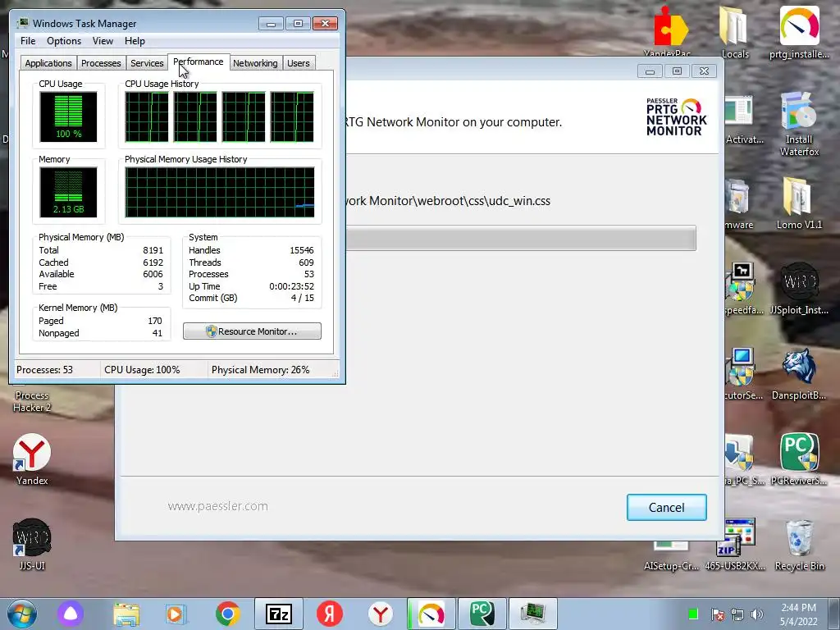Click the Physical Memory Total value 8191
This screenshot has width=840, height=630.
[153, 250]
